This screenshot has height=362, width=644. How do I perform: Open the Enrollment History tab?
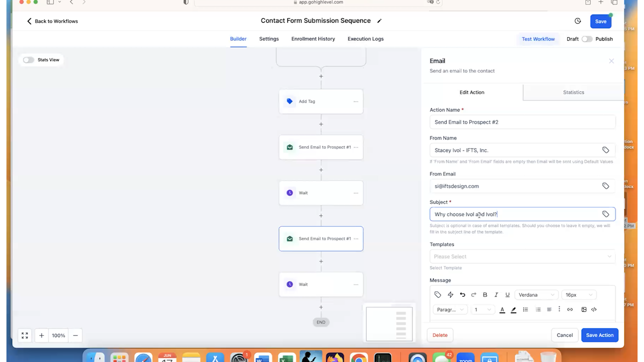click(x=313, y=39)
